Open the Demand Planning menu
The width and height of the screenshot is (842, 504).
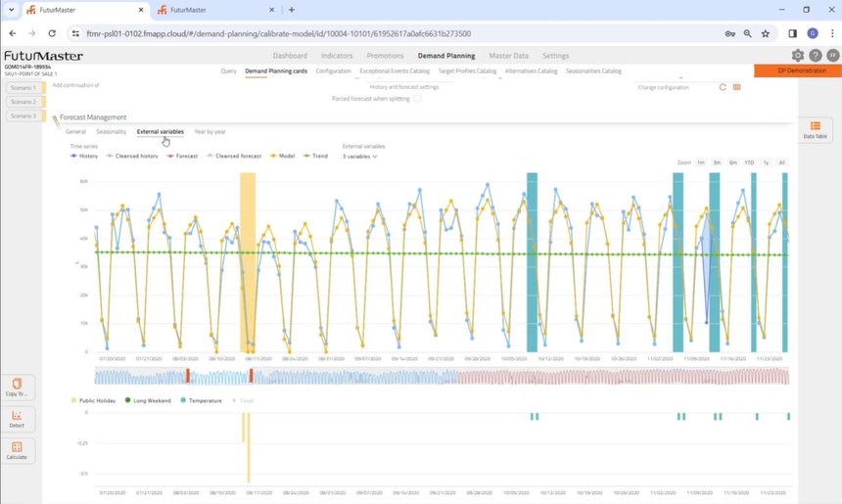[446, 55]
